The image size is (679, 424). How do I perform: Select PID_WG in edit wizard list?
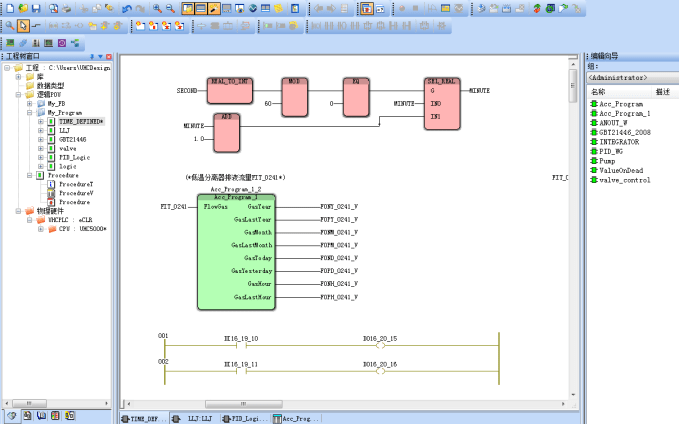(x=611, y=152)
